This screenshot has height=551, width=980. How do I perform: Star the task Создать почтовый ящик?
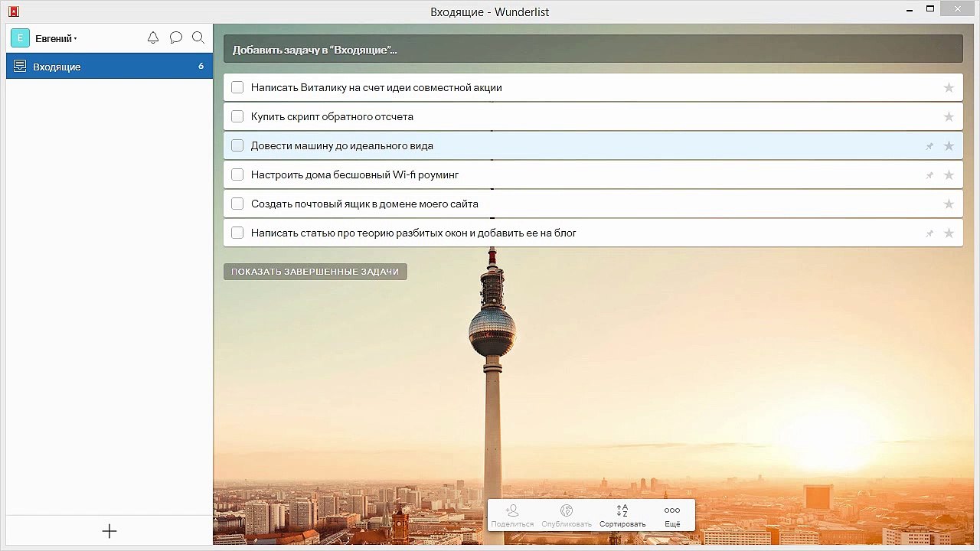[x=949, y=204]
